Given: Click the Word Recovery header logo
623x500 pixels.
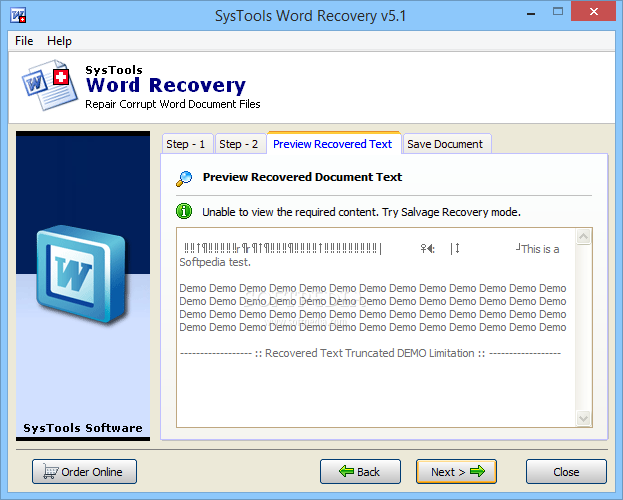Looking at the screenshot, I should pos(50,85).
